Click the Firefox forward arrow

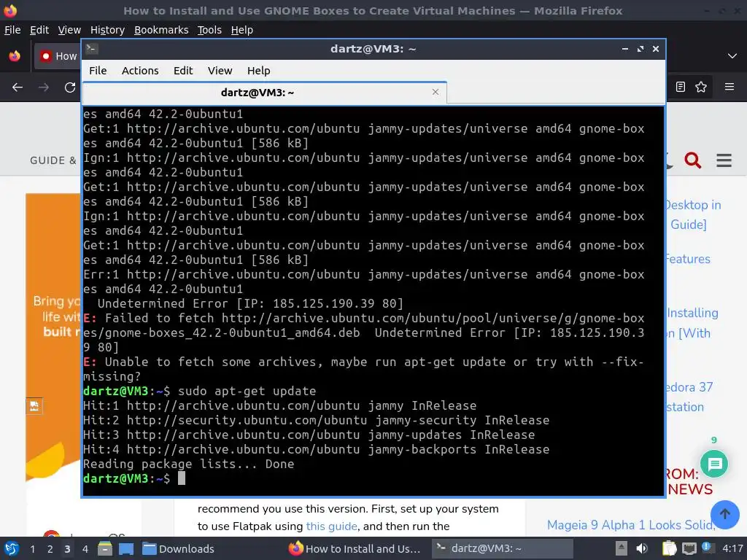click(x=43, y=87)
